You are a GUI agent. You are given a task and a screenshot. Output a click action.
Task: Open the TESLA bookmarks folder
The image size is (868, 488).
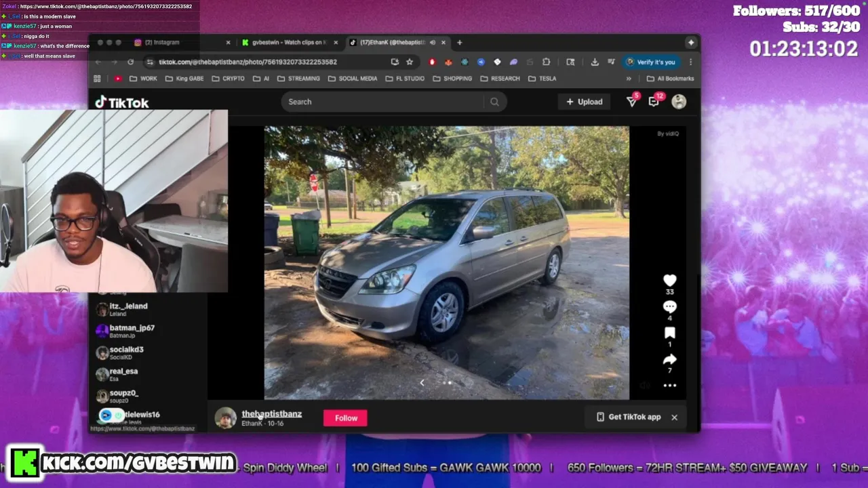[542, 79]
